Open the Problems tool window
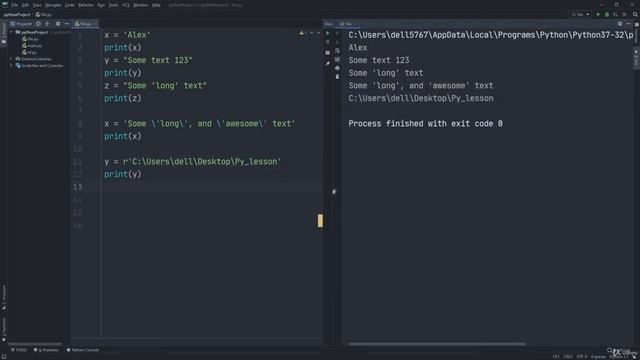Screen dimensions: 640x360 tap(46, 350)
